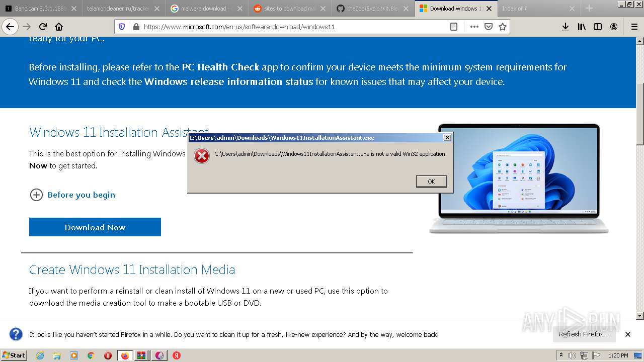Bookmark this page with the star

502,27
